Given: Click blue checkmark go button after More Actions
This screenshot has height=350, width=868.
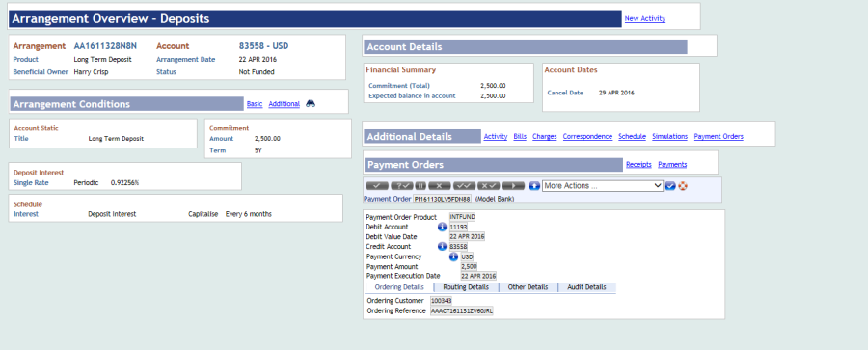Looking at the screenshot, I should click(x=670, y=185).
